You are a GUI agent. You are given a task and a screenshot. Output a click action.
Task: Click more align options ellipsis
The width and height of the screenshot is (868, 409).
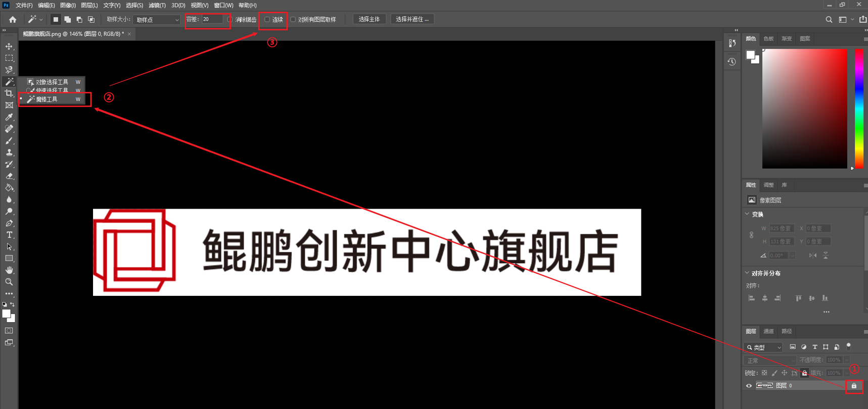coord(826,312)
